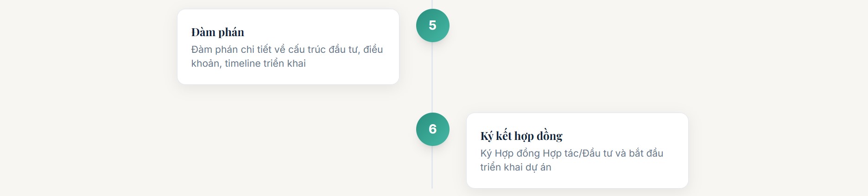Select the "Đàm phán" heading
This screenshot has width=868, height=196.
coord(217,32)
